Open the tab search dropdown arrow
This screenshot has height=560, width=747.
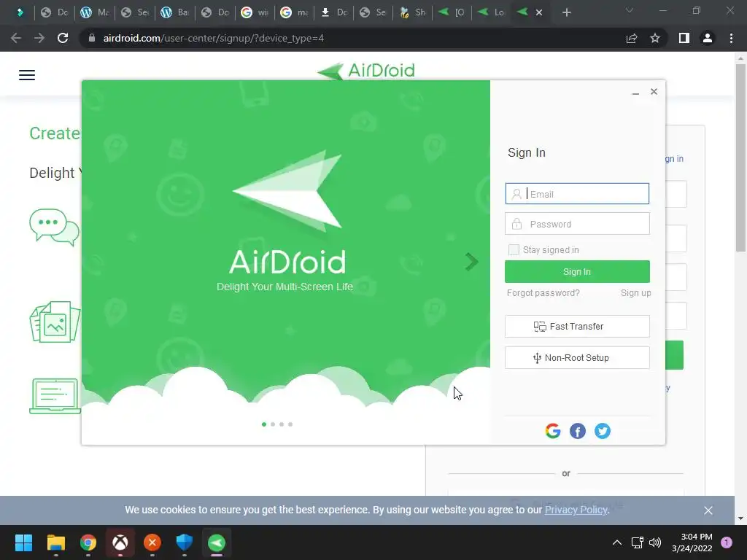click(x=630, y=10)
